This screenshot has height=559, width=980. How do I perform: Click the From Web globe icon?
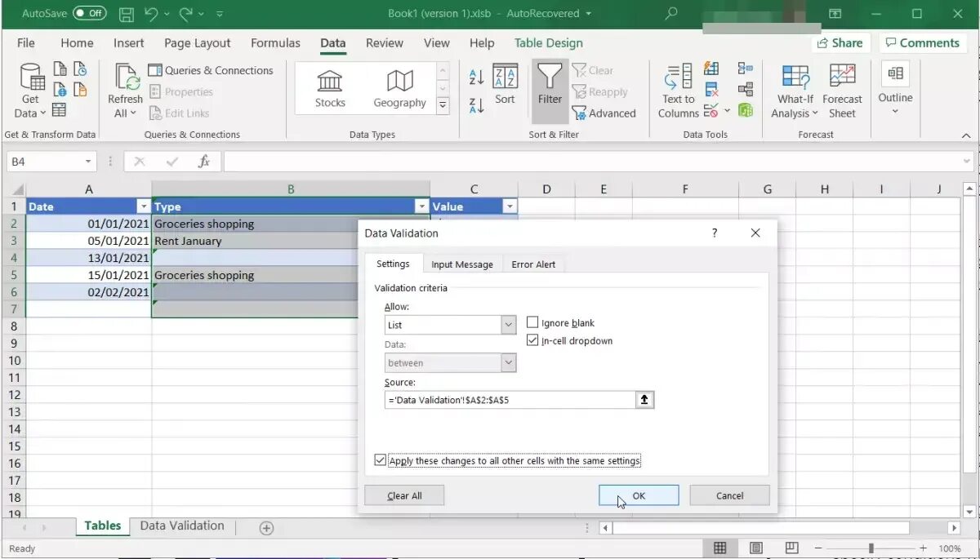(x=60, y=90)
